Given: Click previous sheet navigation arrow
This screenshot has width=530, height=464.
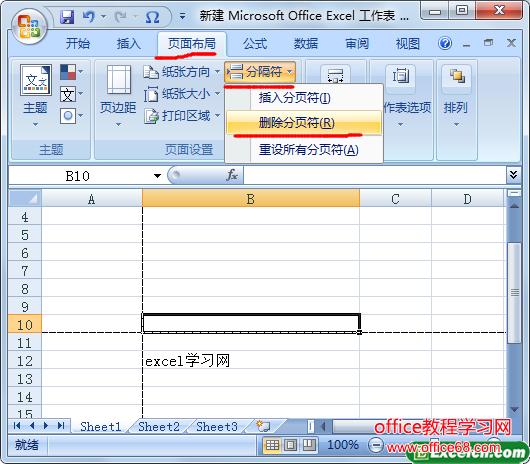Looking at the screenshot, I should pyautogui.click(x=32, y=425).
